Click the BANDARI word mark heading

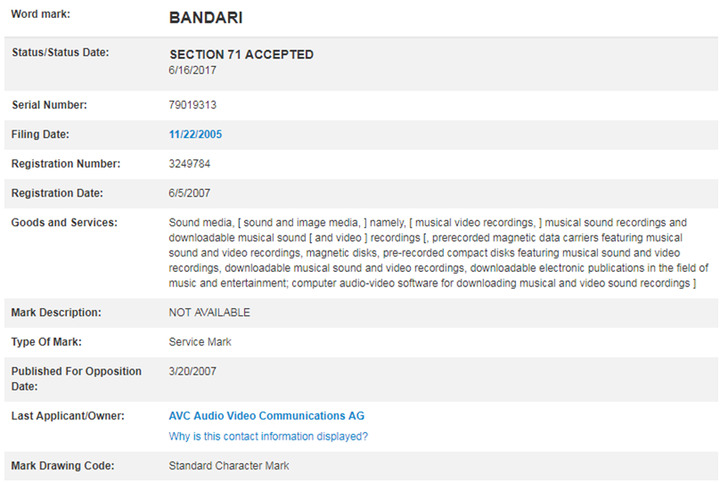[206, 18]
